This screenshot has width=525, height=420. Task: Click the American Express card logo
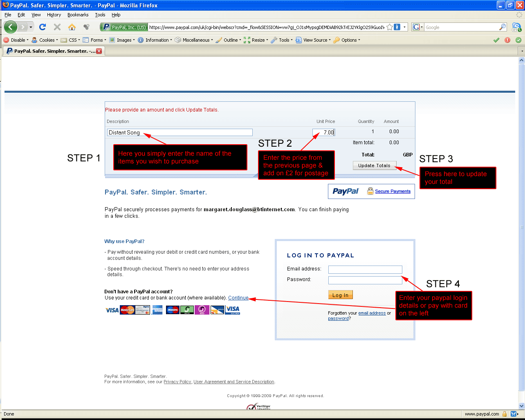coord(157,310)
